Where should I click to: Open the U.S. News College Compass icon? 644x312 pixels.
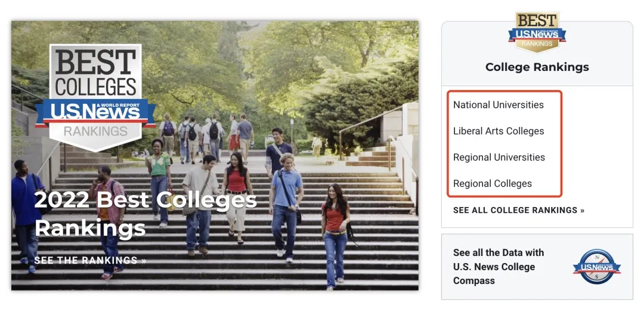click(596, 267)
